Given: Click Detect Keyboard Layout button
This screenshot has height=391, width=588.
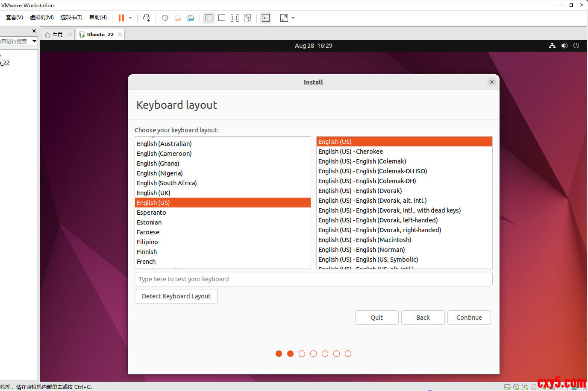Looking at the screenshot, I should pos(176,296).
